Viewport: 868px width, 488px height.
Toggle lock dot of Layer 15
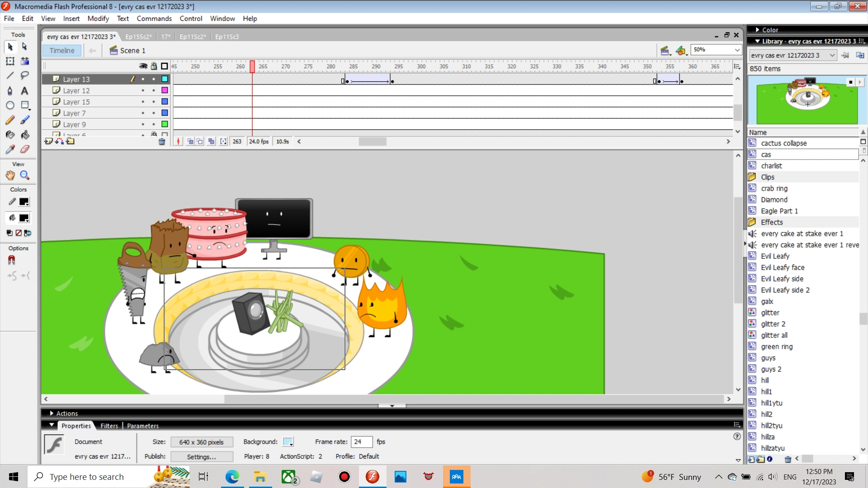[x=154, y=102]
